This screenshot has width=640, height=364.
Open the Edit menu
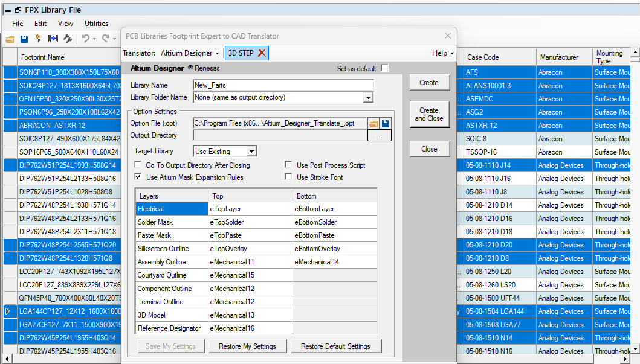pyautogui.click(x=40, y=24)
